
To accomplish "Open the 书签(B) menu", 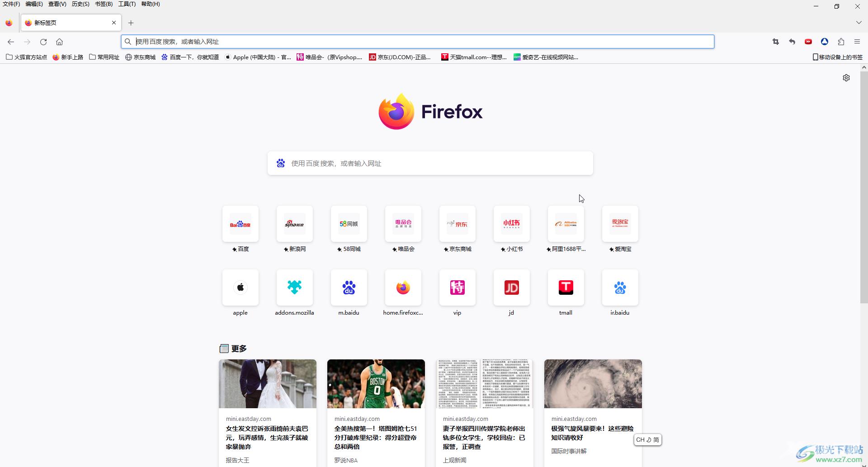I will [104, 4].
